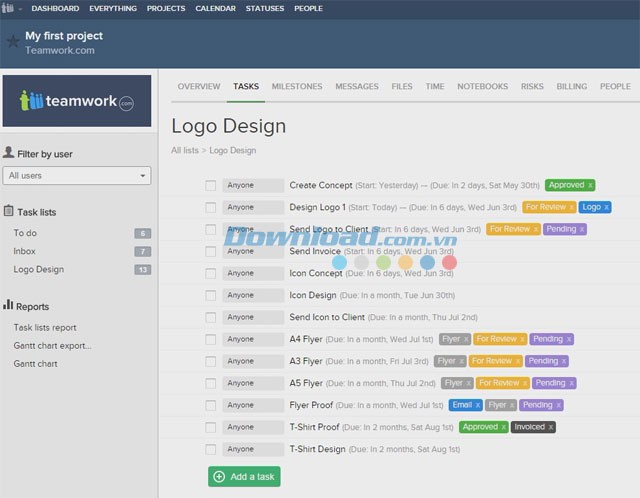The height and width of the screenshot is (498, 640).
Task: Remove For Review tag from A3 Flyer
Action: pyautogui.click(x=518, y=361)
